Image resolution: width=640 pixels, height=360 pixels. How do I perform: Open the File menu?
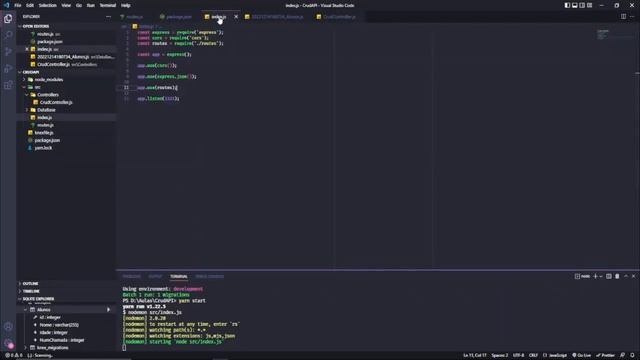[x=18, y=5]
